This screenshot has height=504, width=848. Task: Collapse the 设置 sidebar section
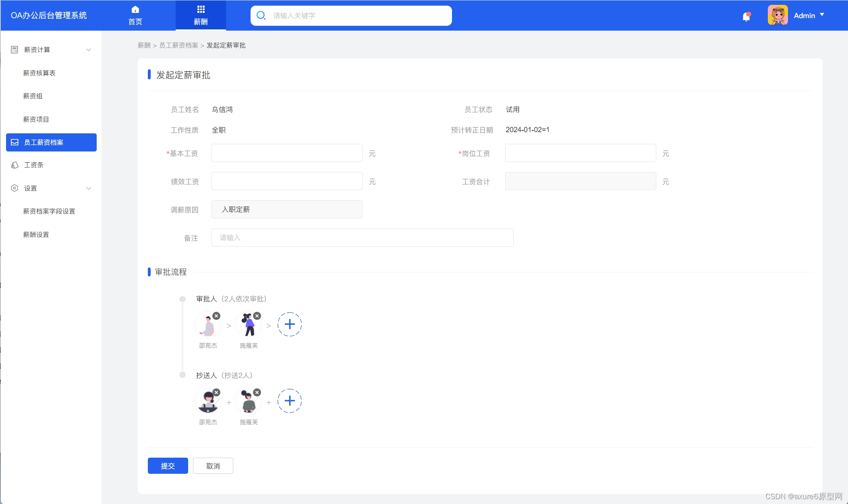coord(88,188)
